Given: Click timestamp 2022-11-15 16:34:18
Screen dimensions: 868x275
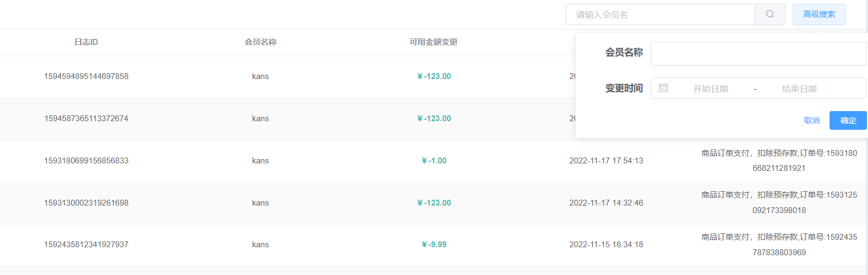Looking at the screenshot, I should [x=606, y=245].
